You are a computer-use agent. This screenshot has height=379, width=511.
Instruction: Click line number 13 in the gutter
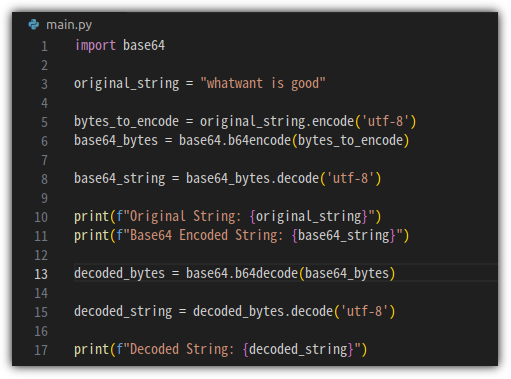[41, 274]
